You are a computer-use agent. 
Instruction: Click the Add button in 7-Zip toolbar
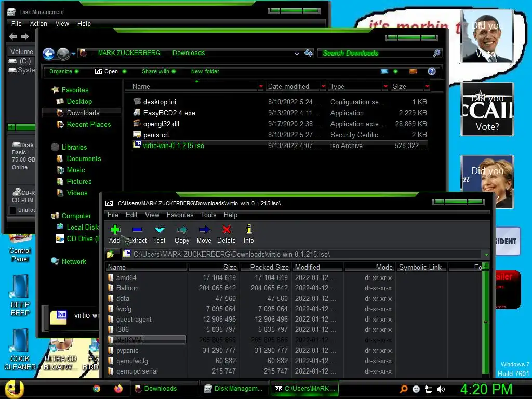[x=115, y=234]
